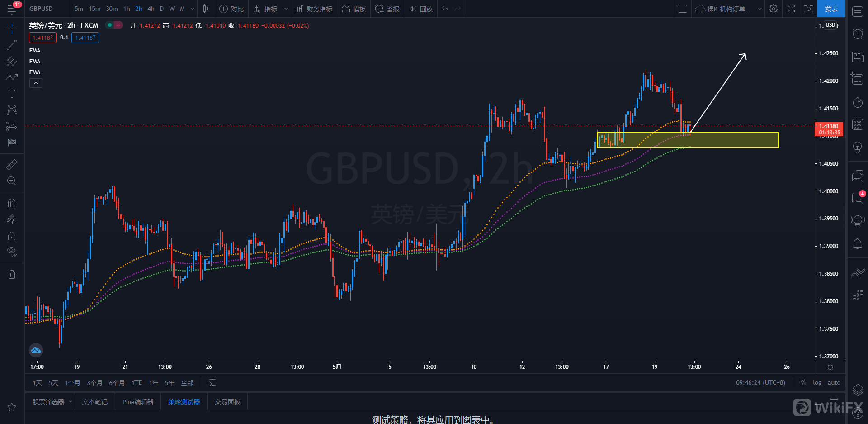The width and height of the screenshot is (868, 424).
Task: Set the range to 3个月
Action: 94,383
